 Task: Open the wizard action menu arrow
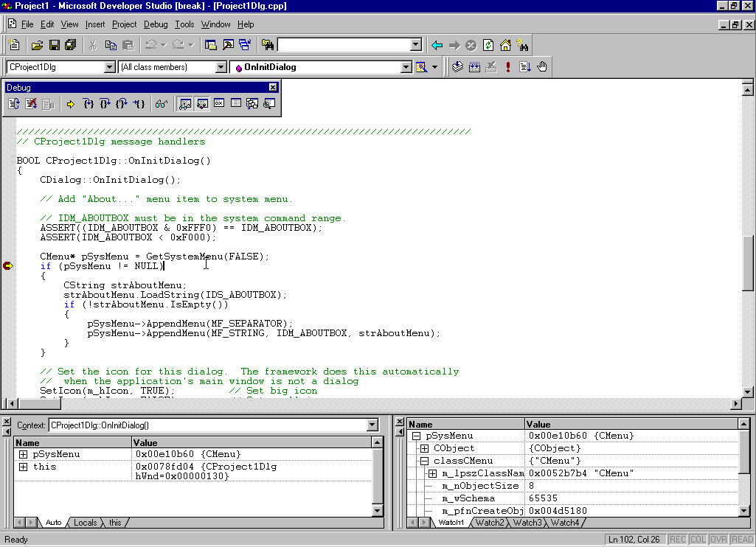435,67
